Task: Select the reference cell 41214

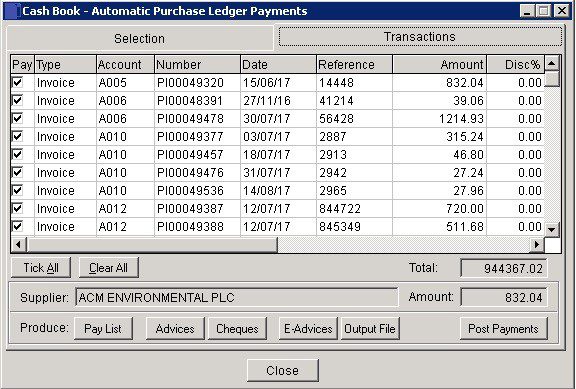Action: pos(354,100)
